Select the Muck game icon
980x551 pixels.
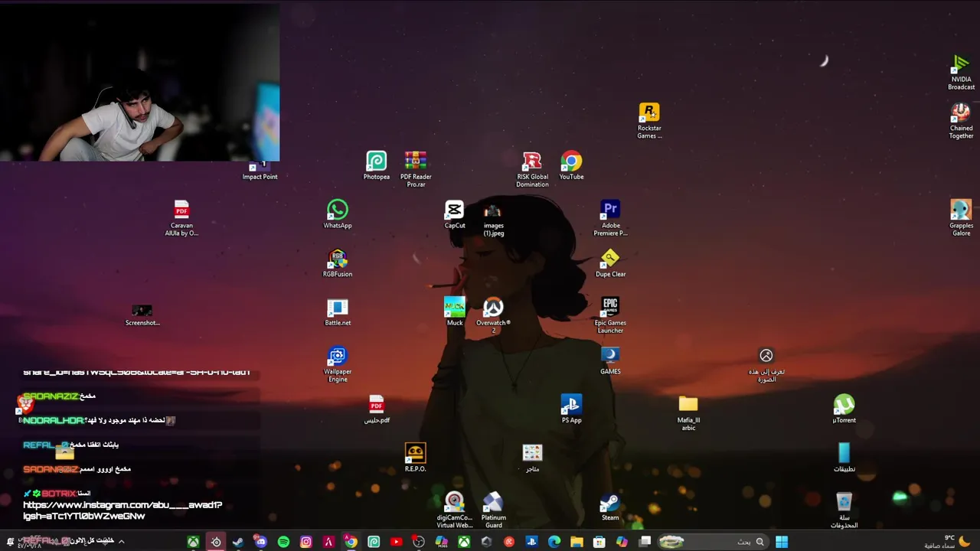[455, 311]
